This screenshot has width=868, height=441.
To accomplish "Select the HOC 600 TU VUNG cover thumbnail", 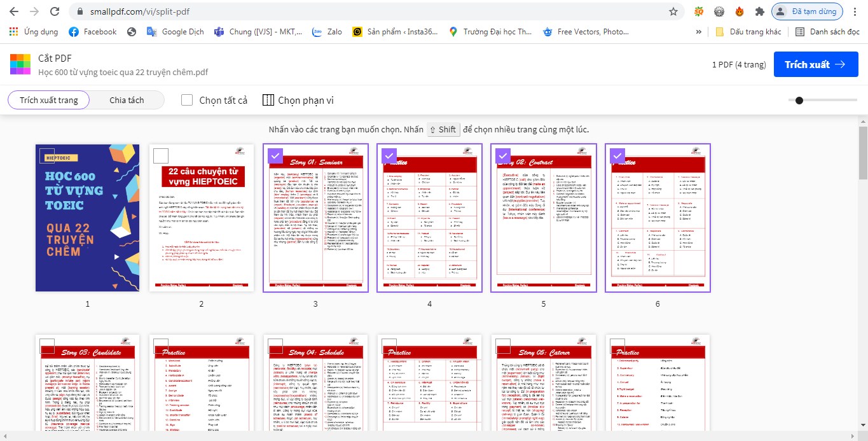I will [x=87, y=218].
